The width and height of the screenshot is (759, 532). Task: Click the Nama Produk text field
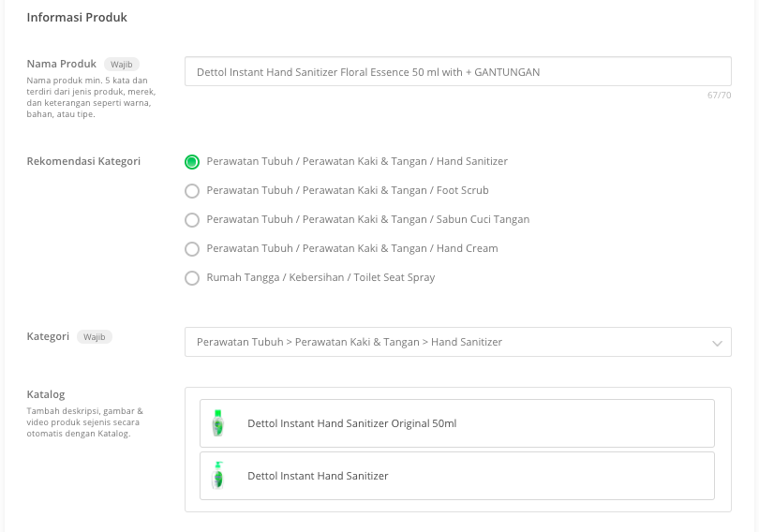pos(458,71)
